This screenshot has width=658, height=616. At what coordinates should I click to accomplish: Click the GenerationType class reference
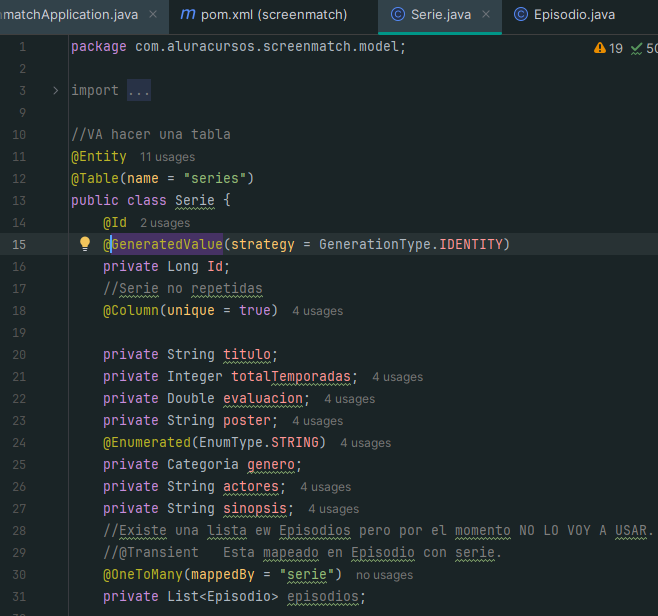[375, 244]
